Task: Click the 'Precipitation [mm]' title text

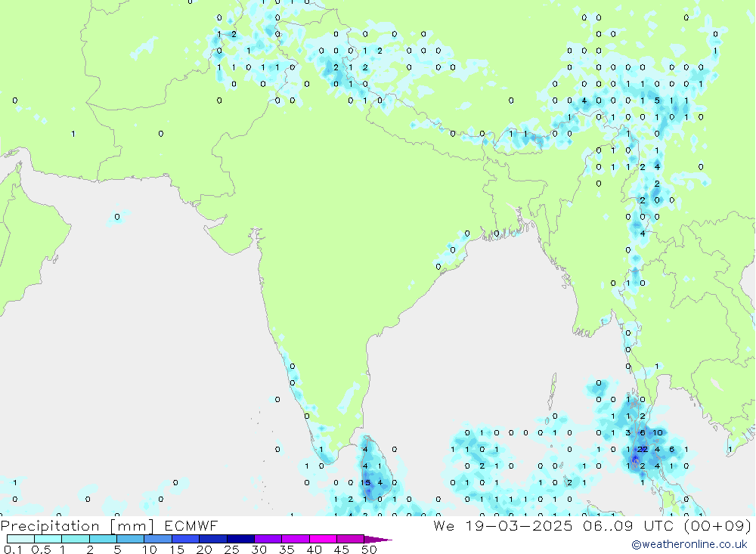Action: pos(77,526)
